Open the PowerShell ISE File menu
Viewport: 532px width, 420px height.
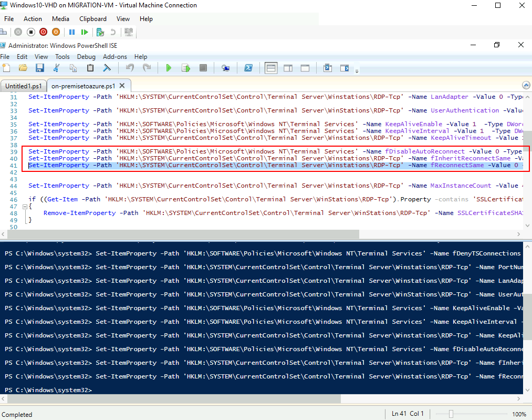click(5, 57)
